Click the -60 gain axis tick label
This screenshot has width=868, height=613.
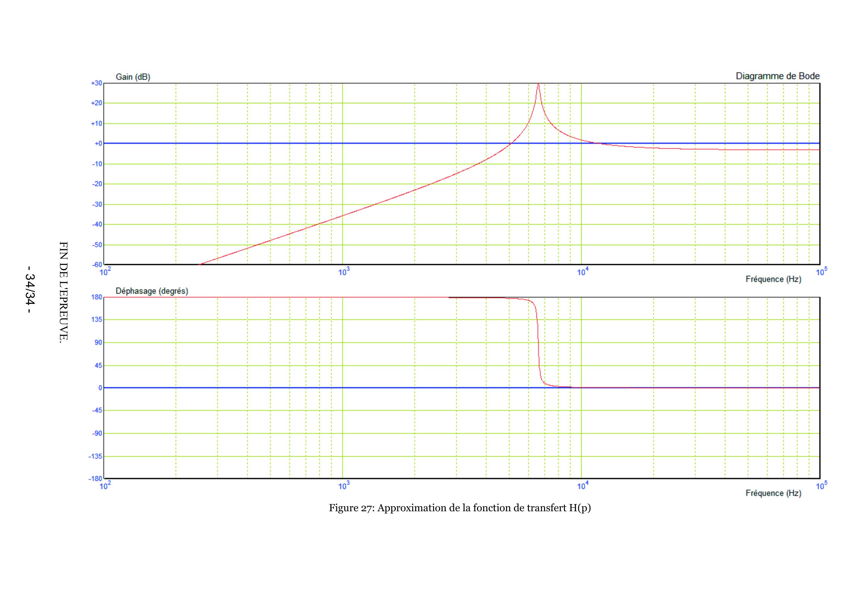coord(97,265)
